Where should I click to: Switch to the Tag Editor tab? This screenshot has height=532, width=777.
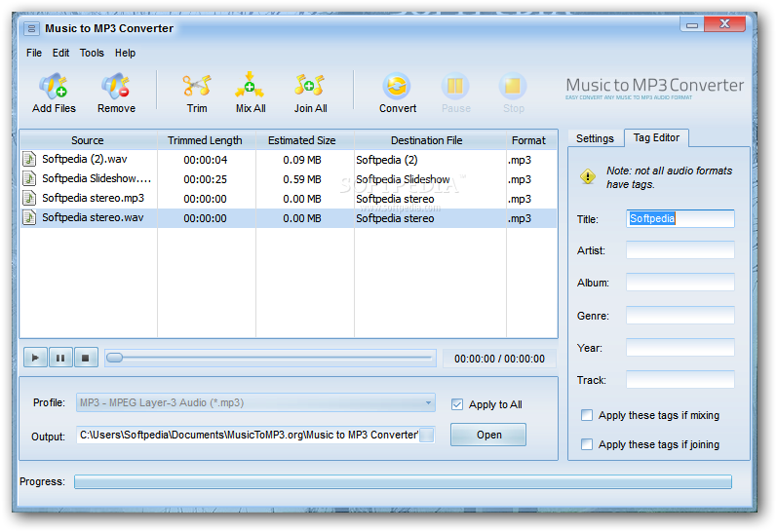[656, 137]
